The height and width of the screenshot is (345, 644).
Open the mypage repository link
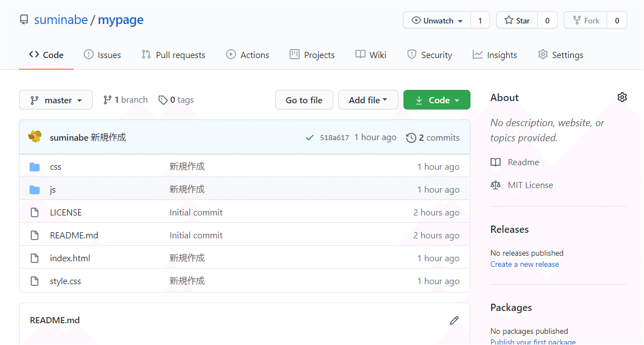(121, 20)
